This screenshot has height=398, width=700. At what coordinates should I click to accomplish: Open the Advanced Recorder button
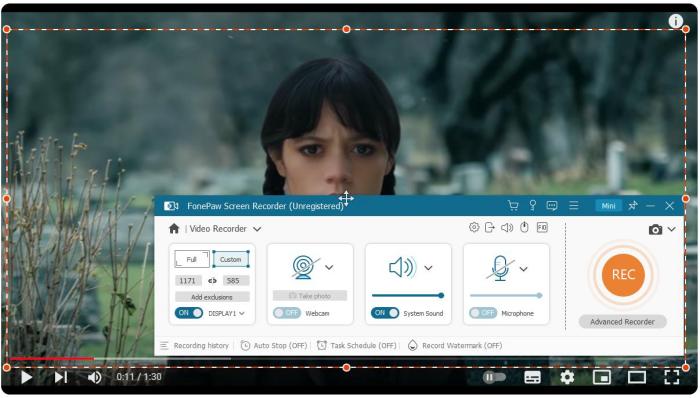pyautogui.click(x=622, y=322)
